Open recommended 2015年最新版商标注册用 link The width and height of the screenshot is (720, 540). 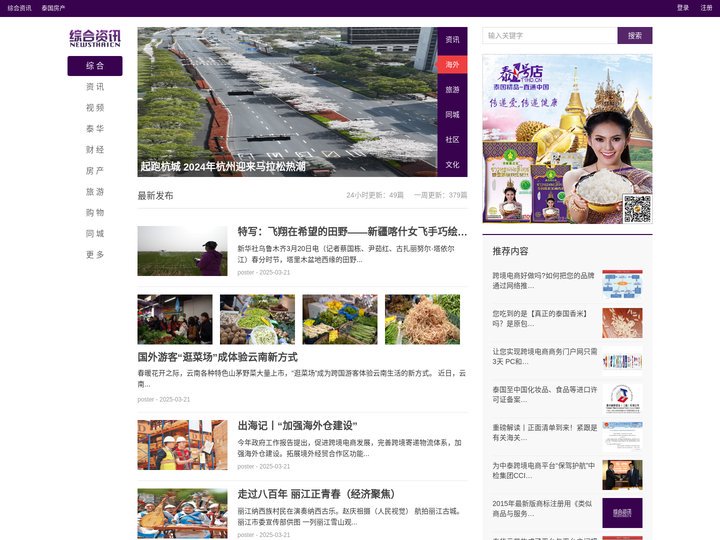click(542, 509)
